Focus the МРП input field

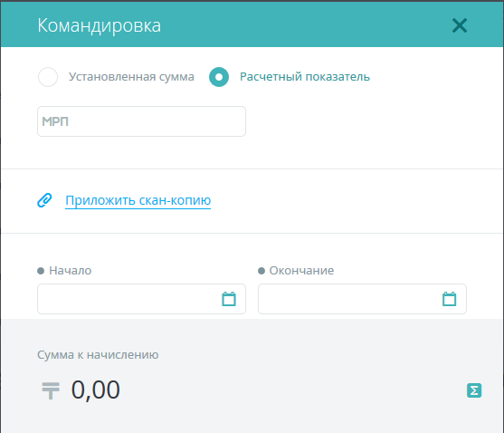click(141, 121)
